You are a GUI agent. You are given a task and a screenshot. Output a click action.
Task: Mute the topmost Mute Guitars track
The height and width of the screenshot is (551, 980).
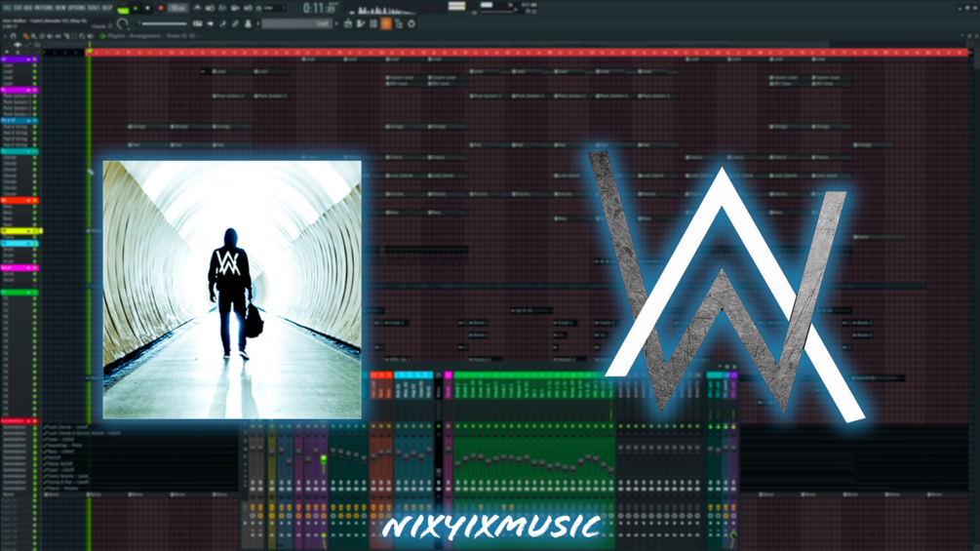point(34,97)
